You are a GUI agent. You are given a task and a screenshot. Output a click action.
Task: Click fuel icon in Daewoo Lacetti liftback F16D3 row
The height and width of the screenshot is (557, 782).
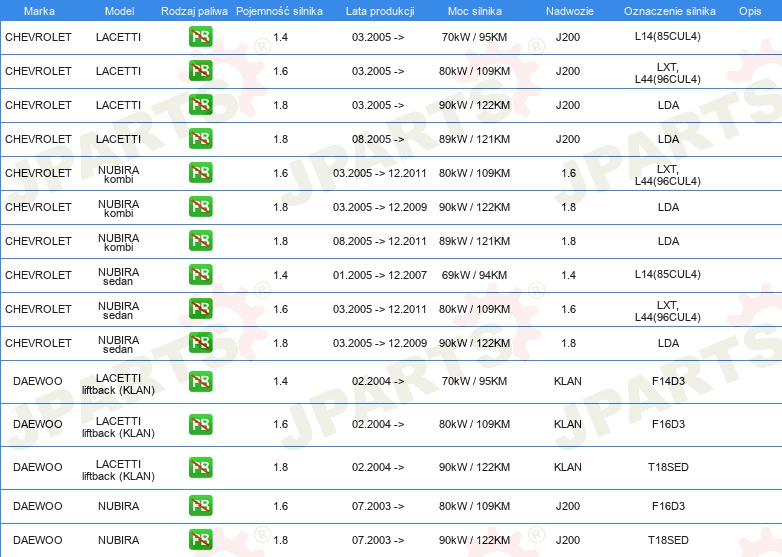[200, 424]
